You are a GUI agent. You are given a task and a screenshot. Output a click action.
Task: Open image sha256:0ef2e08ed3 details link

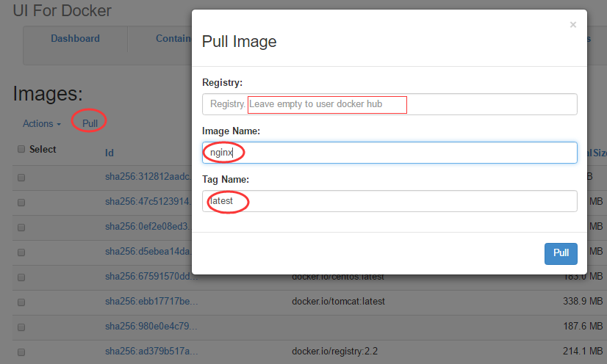[148, 227]
